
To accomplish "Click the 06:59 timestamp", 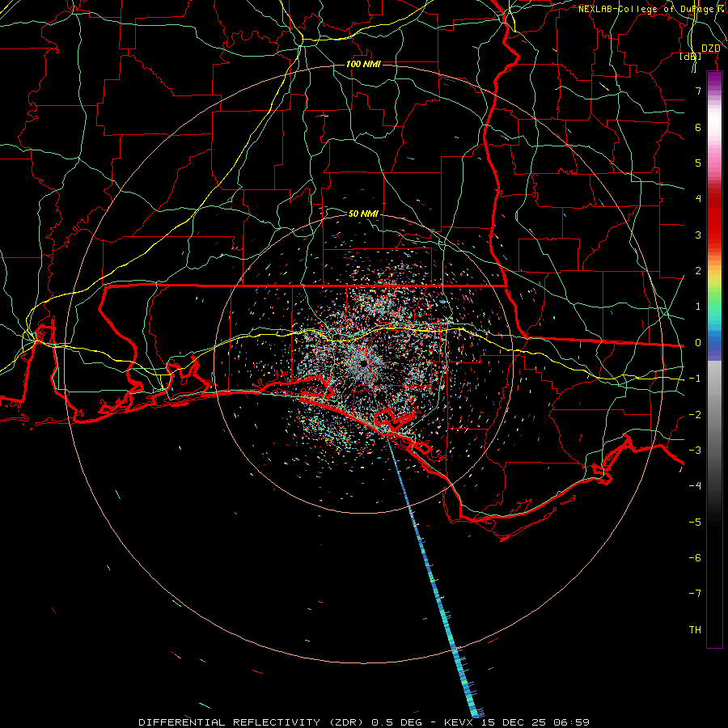I will [572, 722].
